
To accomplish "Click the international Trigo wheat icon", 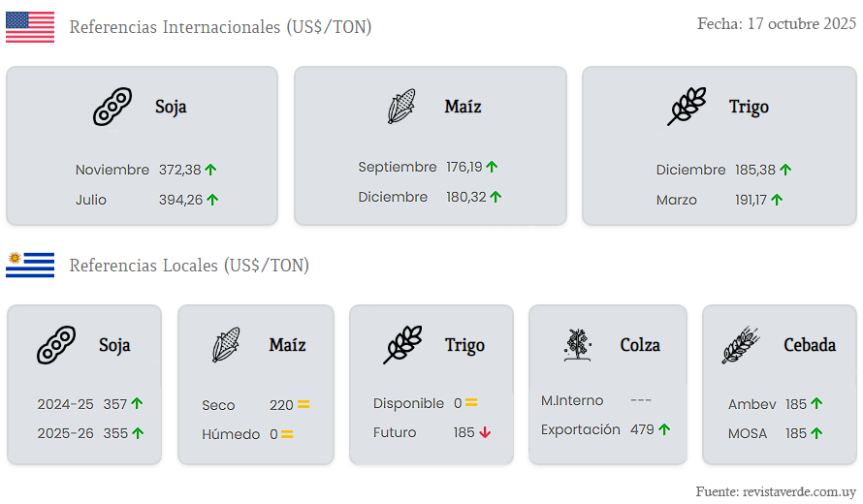I will coord(687,107).
